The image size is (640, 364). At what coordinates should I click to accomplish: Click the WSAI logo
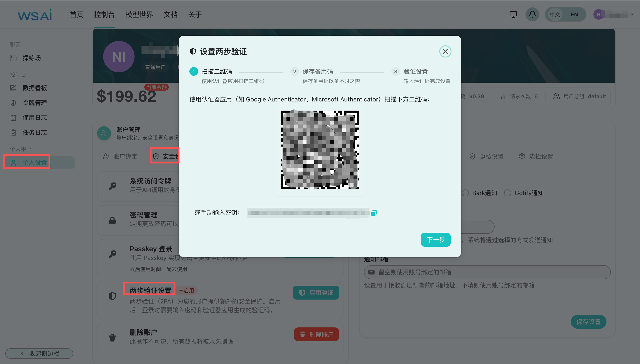(35, 15)
